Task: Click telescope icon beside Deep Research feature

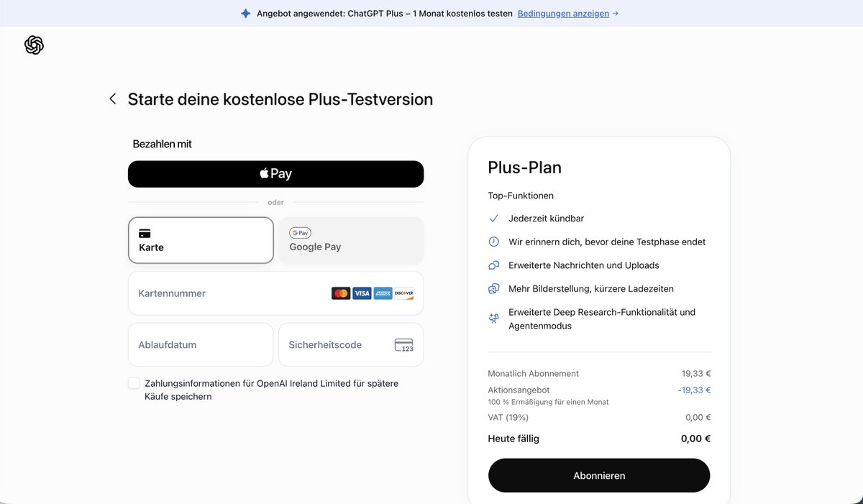Action: pos(493,319)
